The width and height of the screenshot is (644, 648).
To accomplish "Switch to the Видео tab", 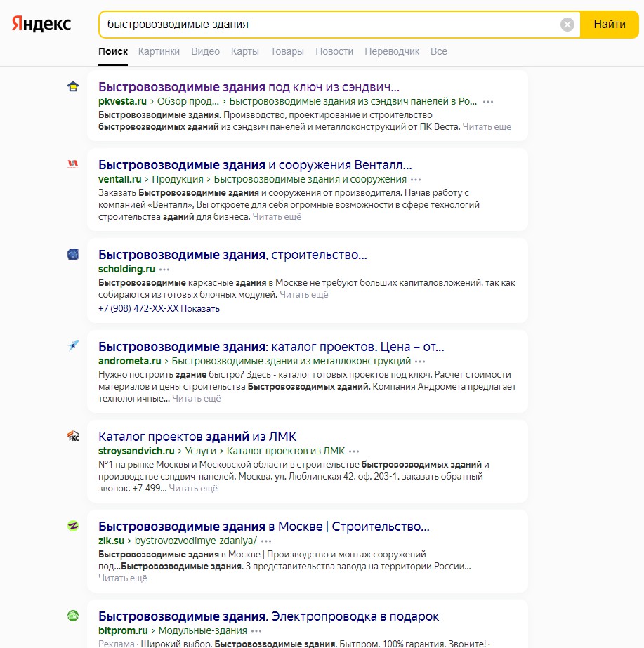I will tap(206, 51).
